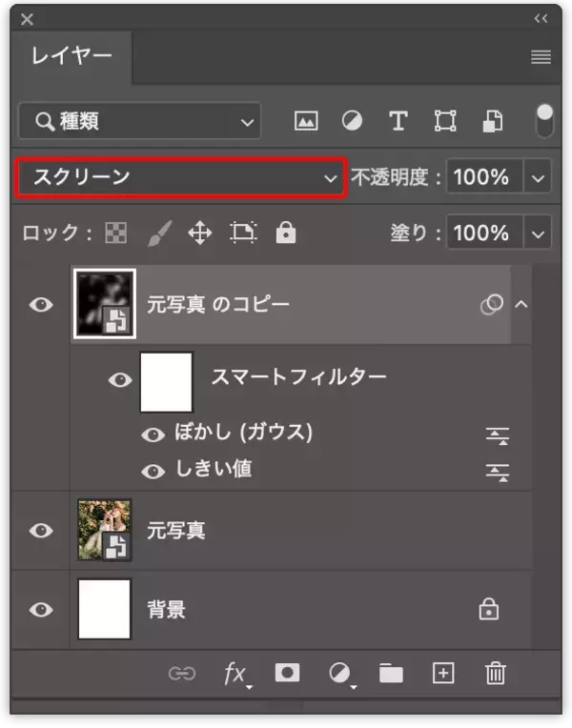Close the レイヤー panel with X
The height and width of the screenshot is (728, 572).
point(27,19)
